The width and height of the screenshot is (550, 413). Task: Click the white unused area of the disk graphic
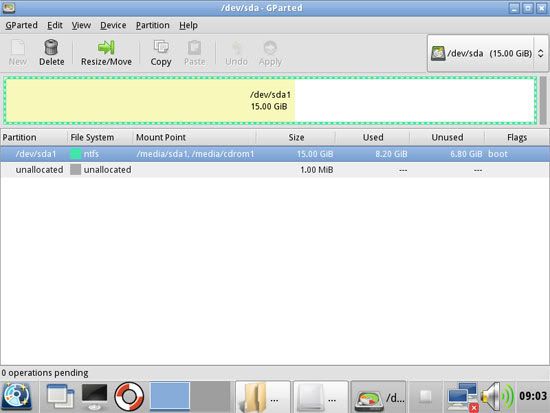click(415, 100)
